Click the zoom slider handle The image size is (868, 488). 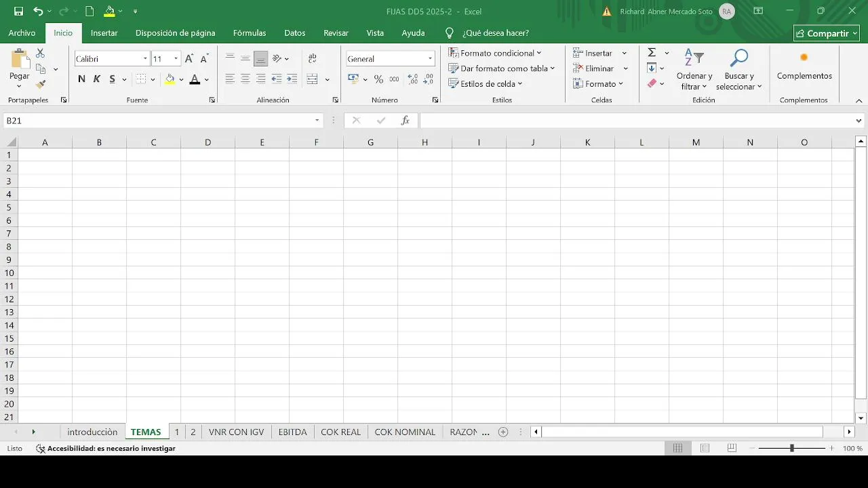[791, 448]
